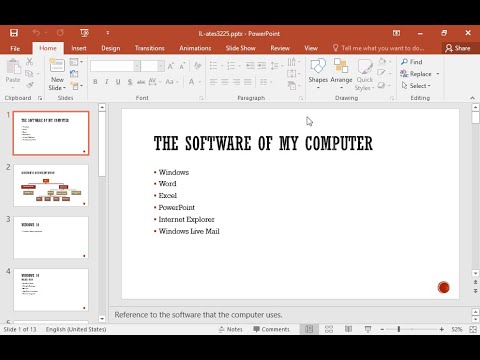Click the Tell me what you want box

click(x=379, y=48)
